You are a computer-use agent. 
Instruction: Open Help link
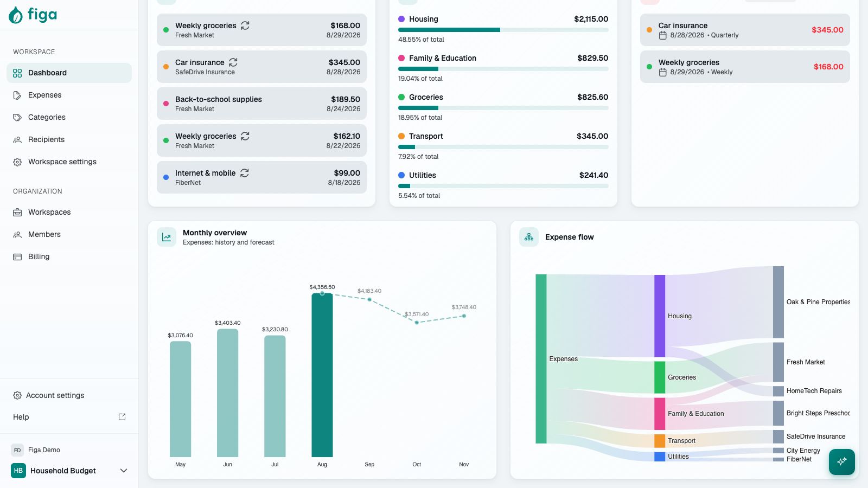point(69,417)
